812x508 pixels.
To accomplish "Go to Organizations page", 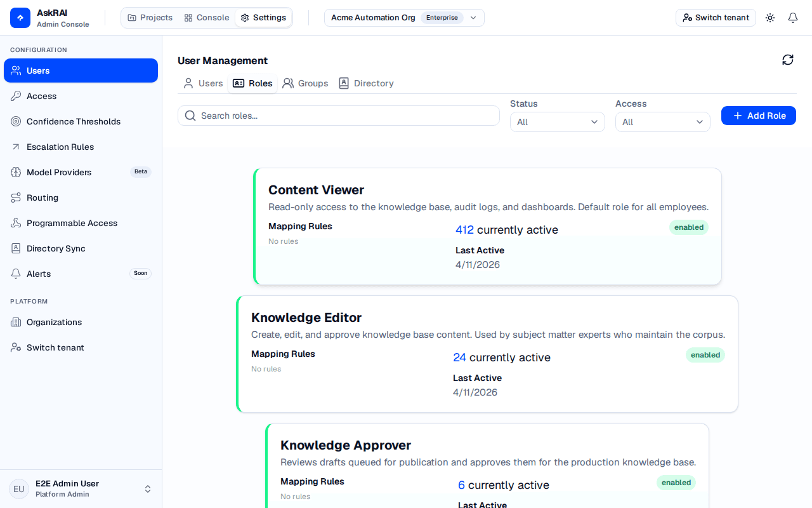I will coord(81,322).
